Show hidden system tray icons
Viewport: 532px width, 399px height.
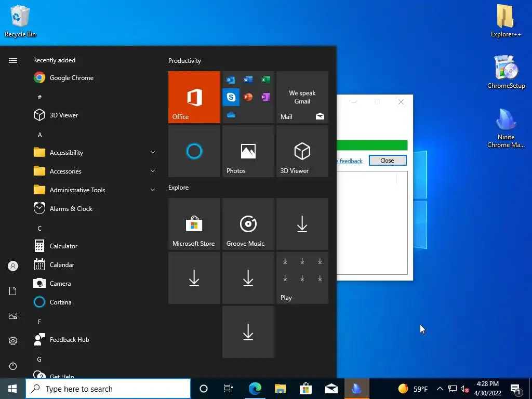point(440,389)
